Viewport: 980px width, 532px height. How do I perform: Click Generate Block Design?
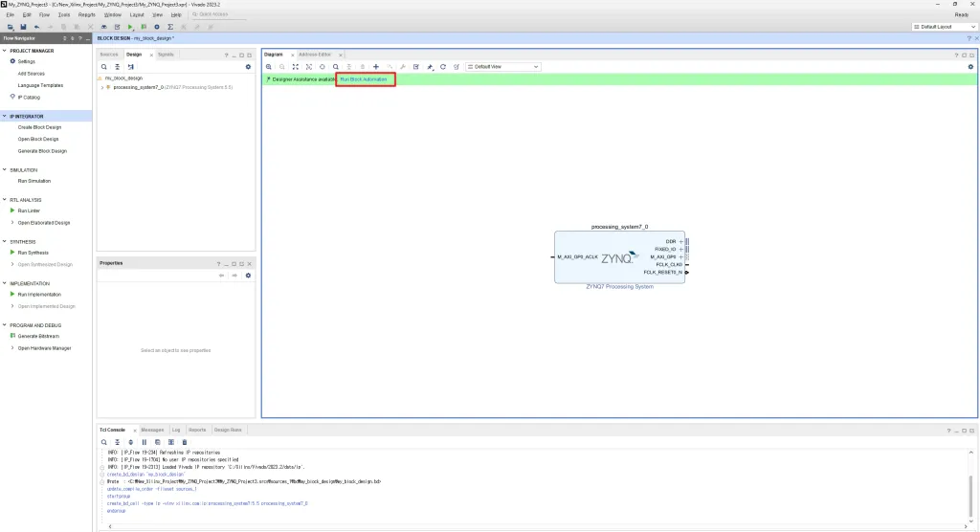point(42,151)
